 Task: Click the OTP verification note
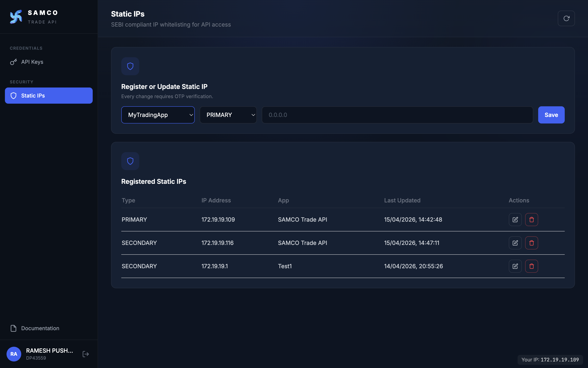coord(167,96)
